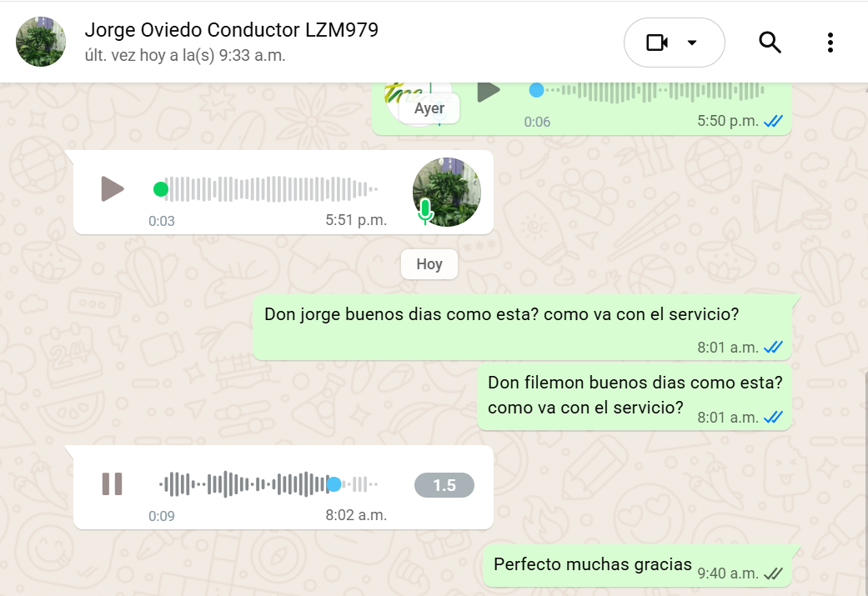
Task: Open contact info via the name Jorge Oviedo Conductor LZM979
Action: [x=232, y=30]
